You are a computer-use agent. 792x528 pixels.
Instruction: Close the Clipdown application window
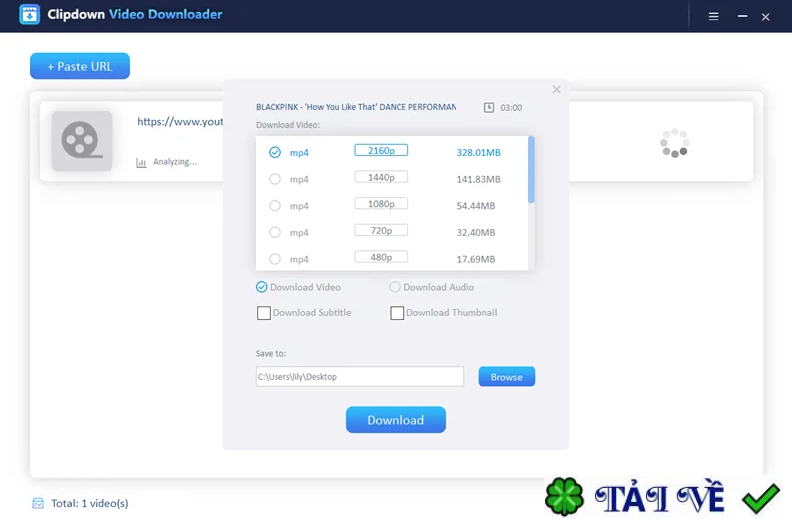[766, 17]
